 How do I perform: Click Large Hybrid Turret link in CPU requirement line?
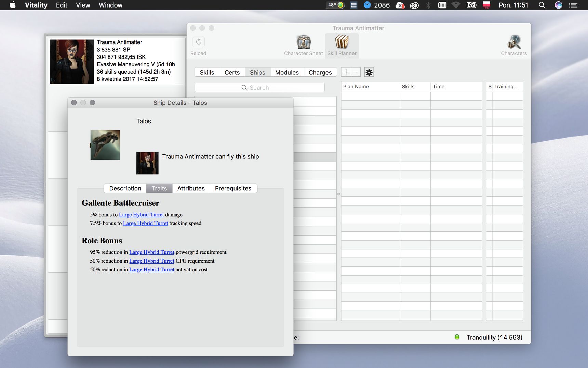pyautogui.click(x=152, y=261)
